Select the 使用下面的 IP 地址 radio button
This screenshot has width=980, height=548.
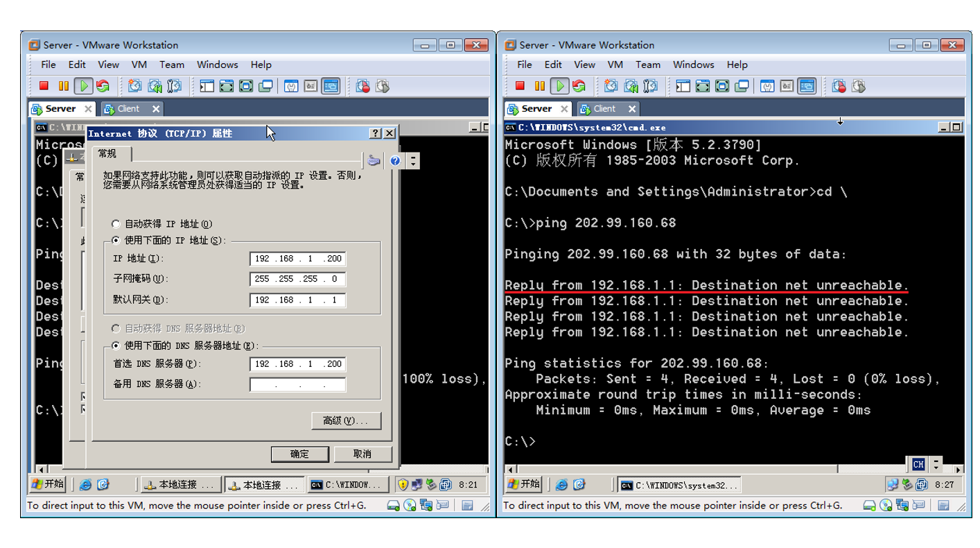pyautogui.click(x=116, y=241)
